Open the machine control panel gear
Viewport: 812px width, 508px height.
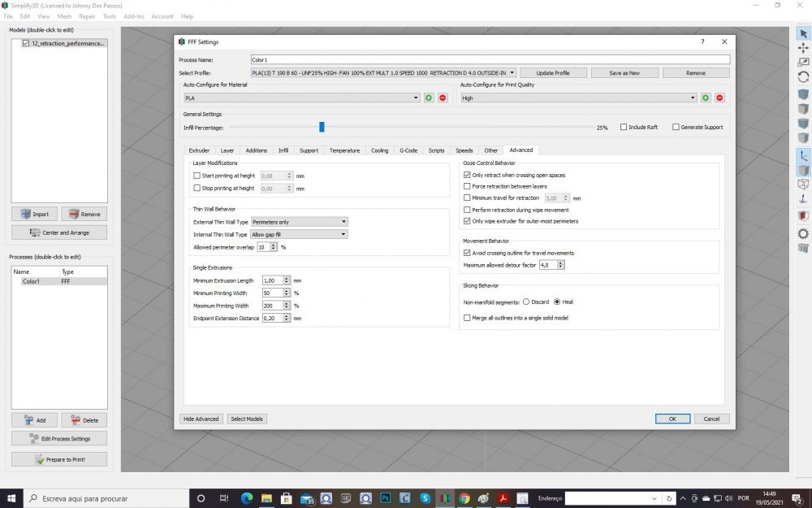tap(803, 233)
